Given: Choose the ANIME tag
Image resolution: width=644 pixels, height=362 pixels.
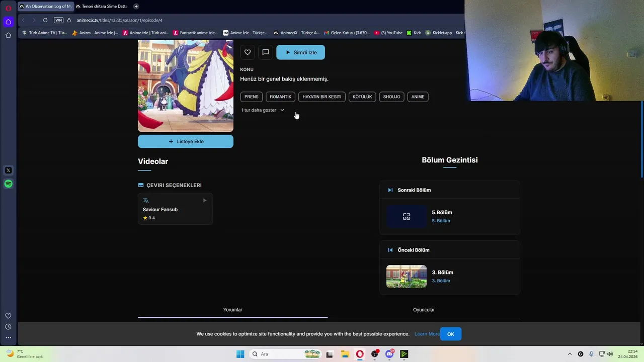Looking at the screenshot, I should point(418,97).
